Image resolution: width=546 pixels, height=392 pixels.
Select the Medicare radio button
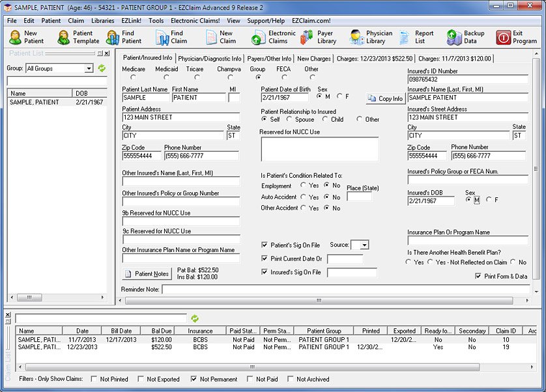pyautogui.click(x=134, y=77)
